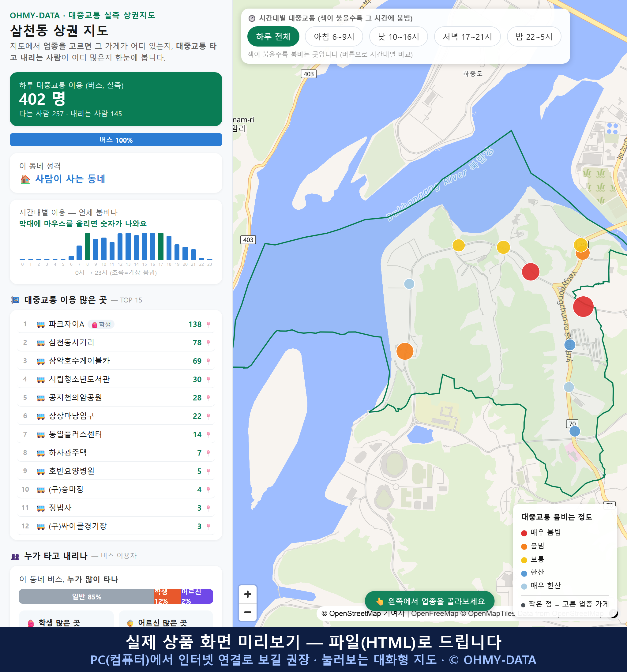
Task: Switch to 밤 22~5시 time range
Action: coord(534,36)
